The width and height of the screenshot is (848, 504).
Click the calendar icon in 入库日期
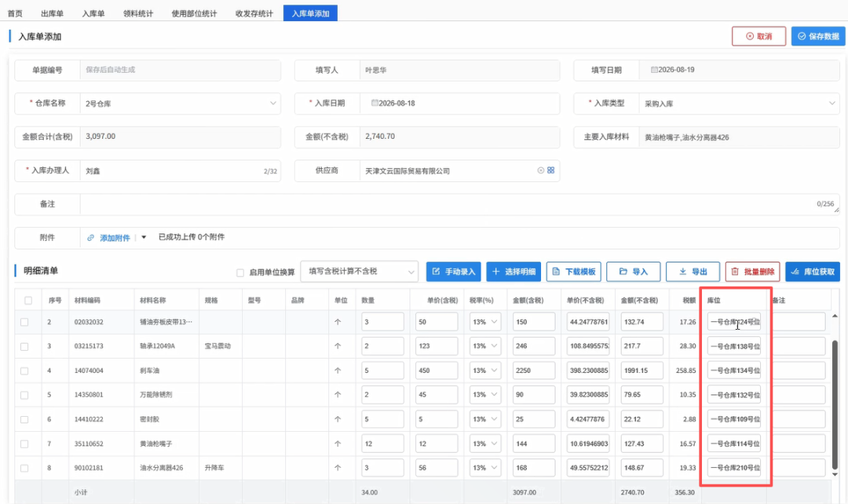coord(375,103)
